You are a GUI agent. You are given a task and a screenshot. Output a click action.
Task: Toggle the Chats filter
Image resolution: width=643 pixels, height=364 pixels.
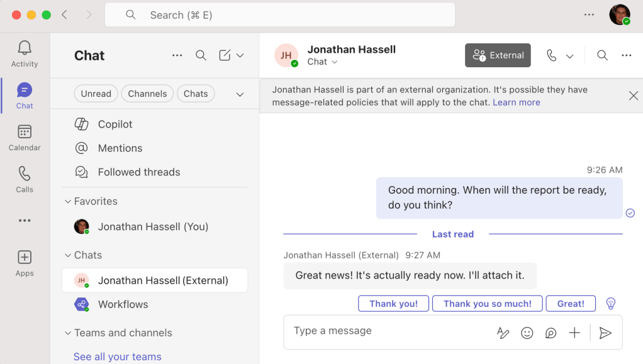[196, 93]
